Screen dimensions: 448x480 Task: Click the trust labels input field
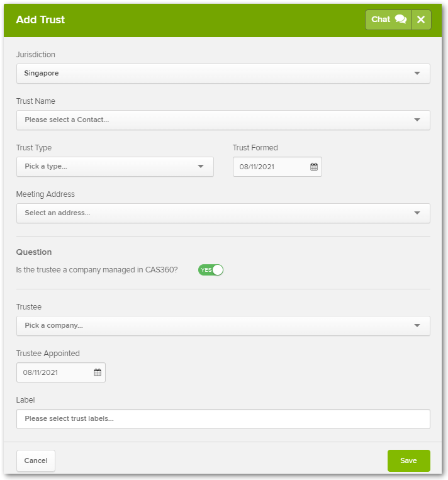[223, 419]
